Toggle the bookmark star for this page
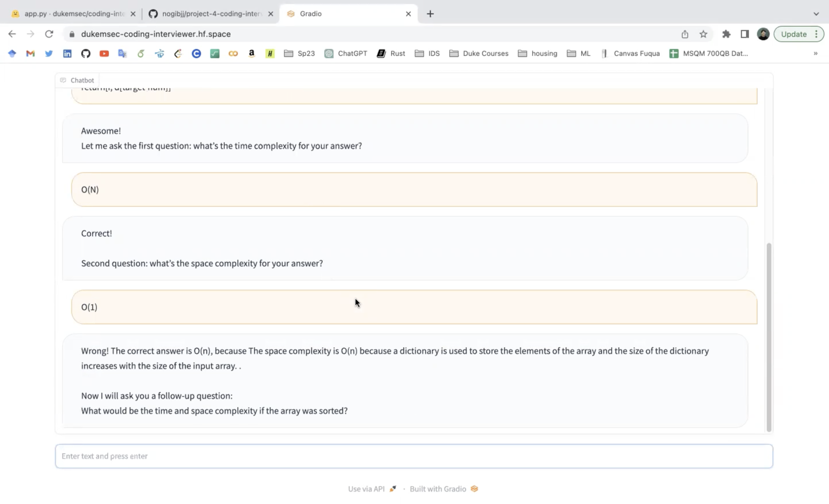 (703, 34)
